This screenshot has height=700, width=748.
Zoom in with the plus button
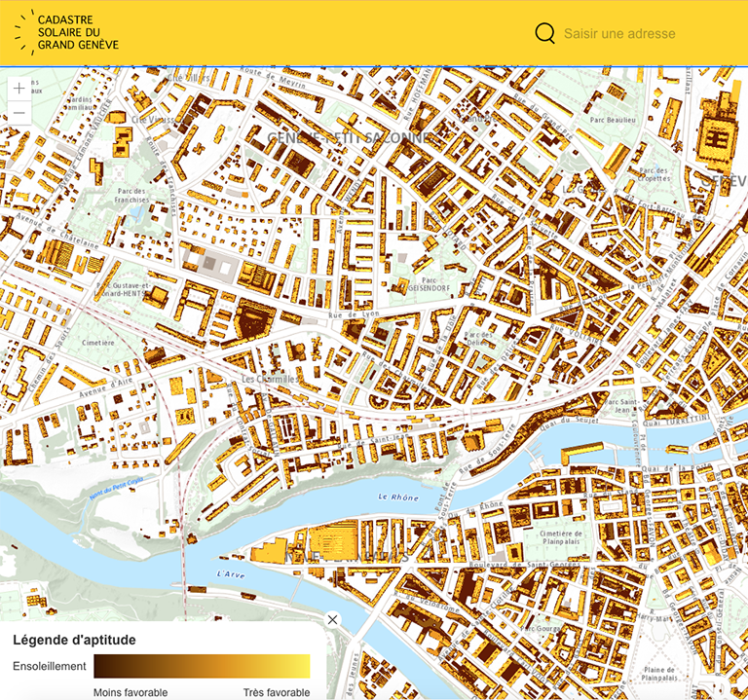coord(19,89)
